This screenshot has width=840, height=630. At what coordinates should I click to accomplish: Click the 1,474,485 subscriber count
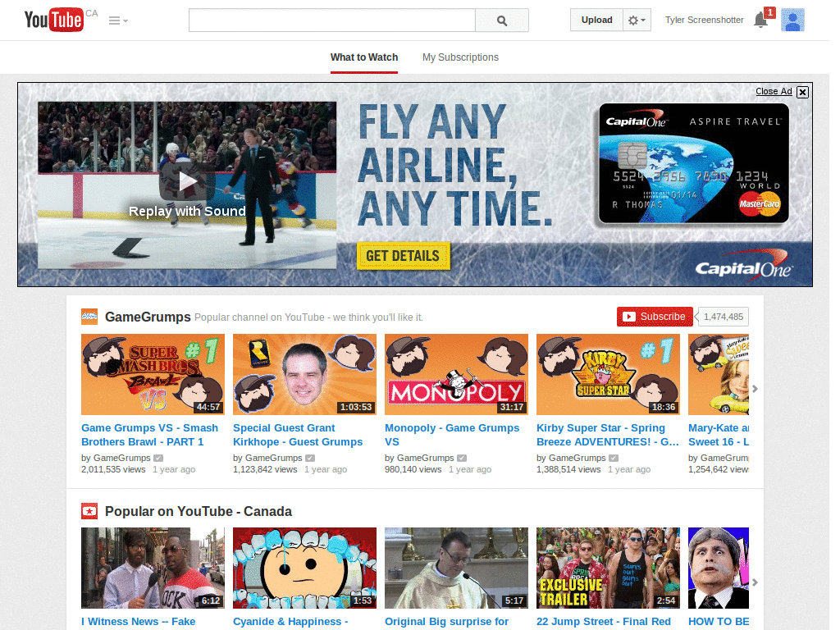point(723,317)
